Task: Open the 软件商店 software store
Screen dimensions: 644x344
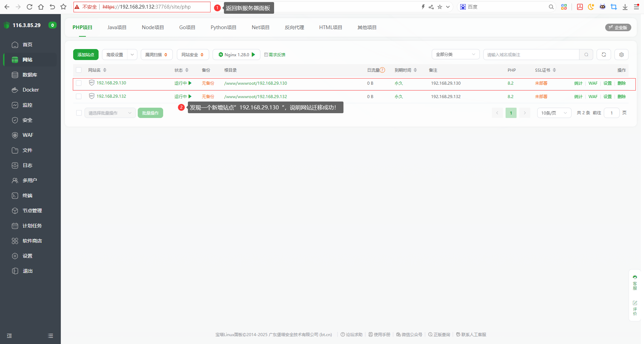Action: tap(33, 240)
